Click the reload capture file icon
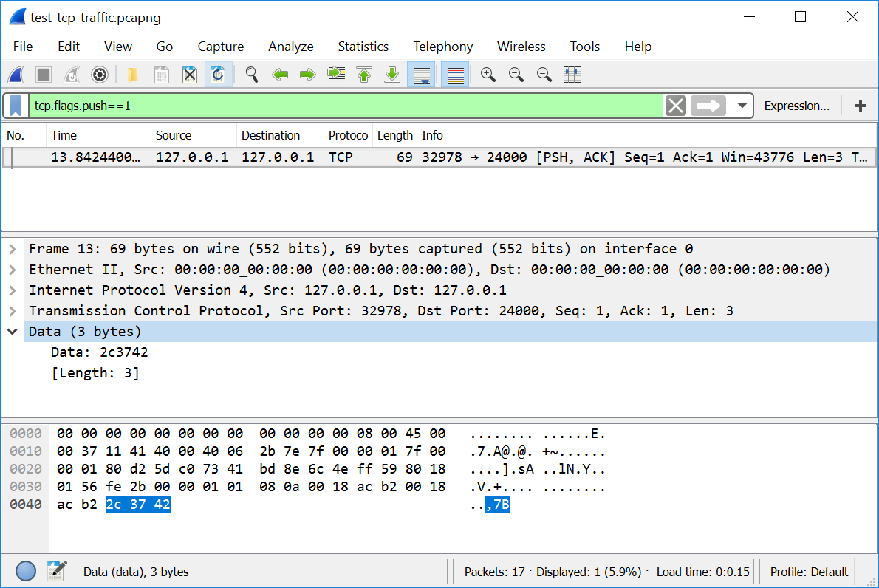 (x=218, y=75)
